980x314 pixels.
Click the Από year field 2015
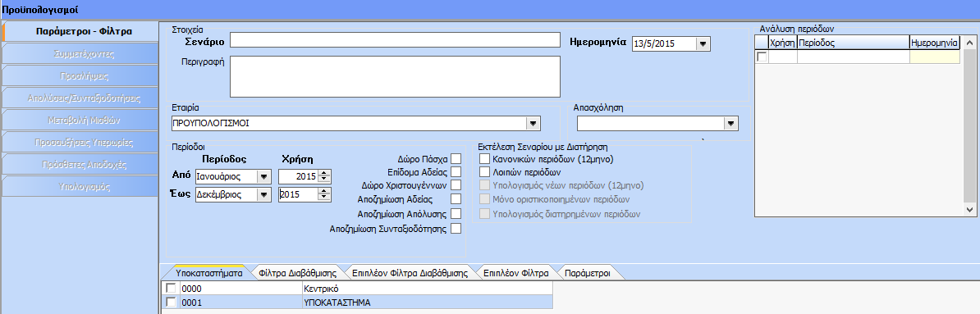click(x=298, y=176)
